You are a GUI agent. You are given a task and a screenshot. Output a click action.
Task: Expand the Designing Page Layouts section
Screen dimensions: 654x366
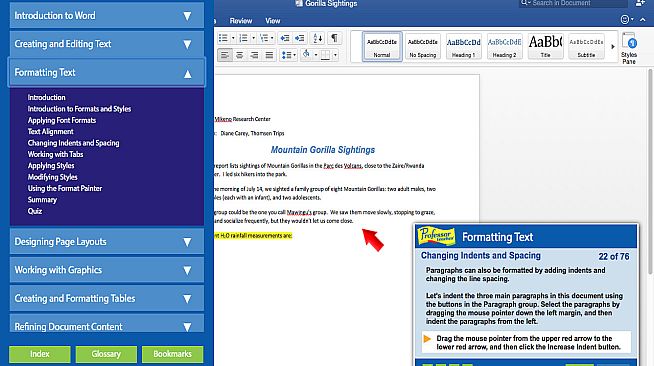click(x=107, y=242)
